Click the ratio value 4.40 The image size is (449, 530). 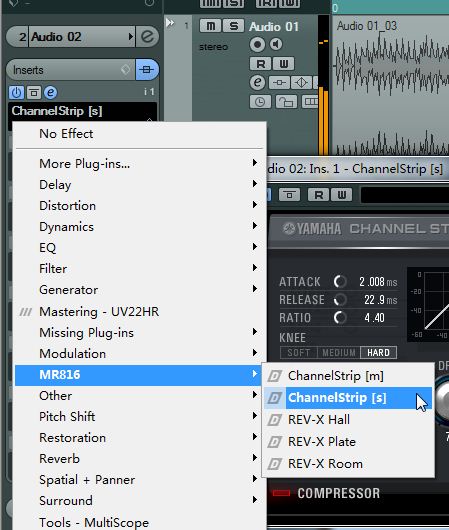374,318
